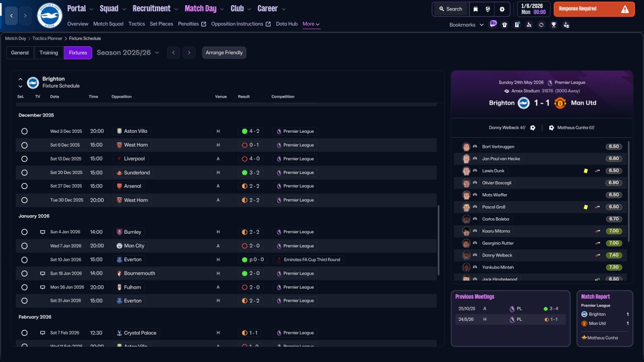Select the Man City fixture radio button
644x362 pixels.
(x=24, y=246)
